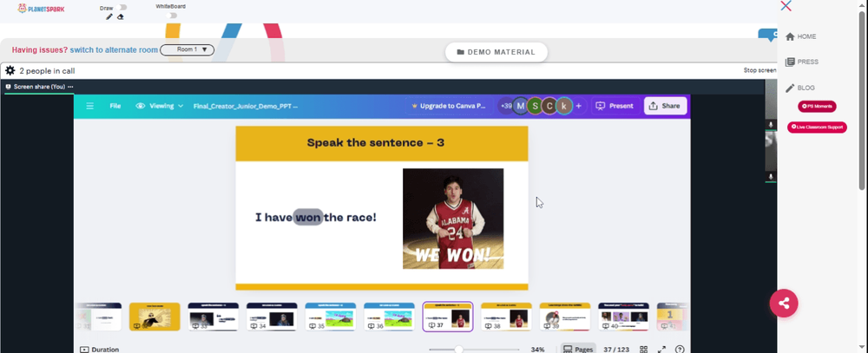Click the document title Final_Creator_Junior_Demo_PPT

click(246, 106)
